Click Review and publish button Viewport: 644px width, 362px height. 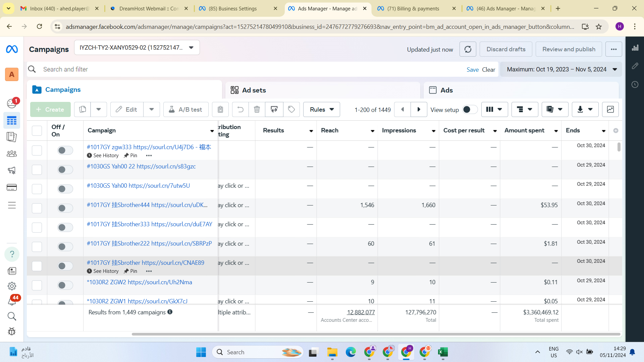click(x=569, y=49)
